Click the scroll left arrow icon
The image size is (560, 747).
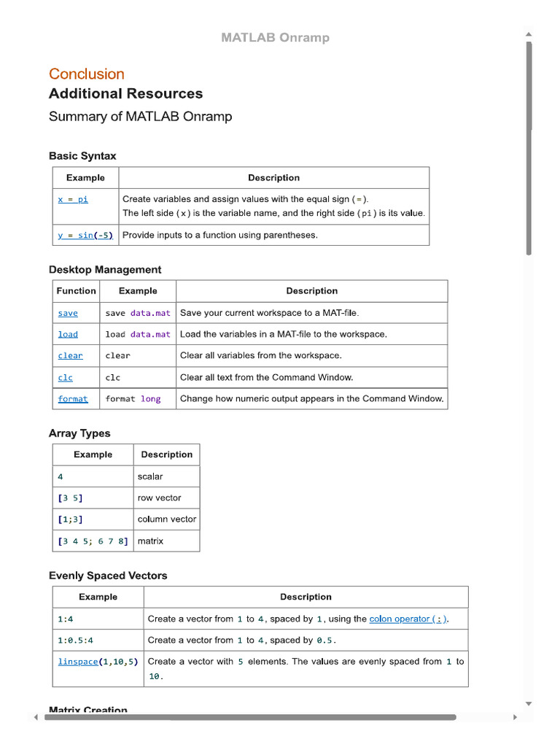click(x=36, y=717)
